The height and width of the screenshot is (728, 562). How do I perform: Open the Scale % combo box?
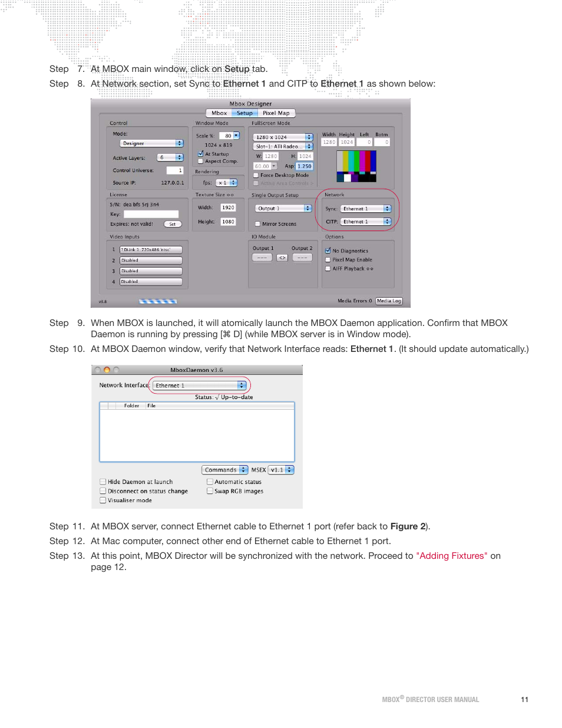pyautogui.click(x=229, y=136)
